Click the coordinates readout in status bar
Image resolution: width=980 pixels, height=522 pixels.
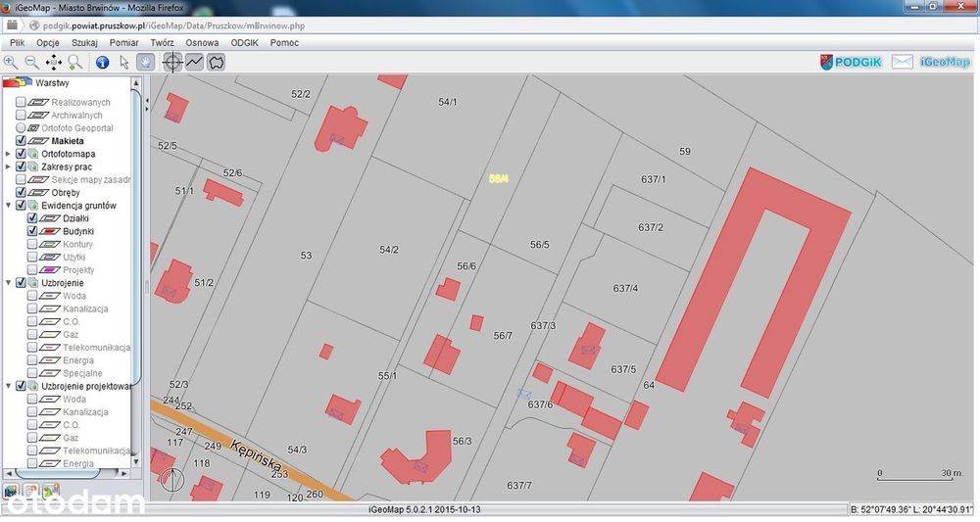pyautogui.click(x=911, y=509)
